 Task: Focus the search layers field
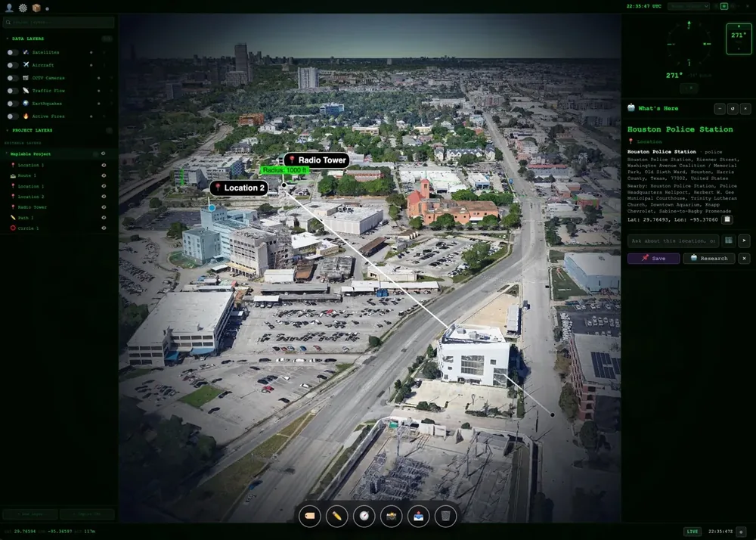(x=58, y=22)
